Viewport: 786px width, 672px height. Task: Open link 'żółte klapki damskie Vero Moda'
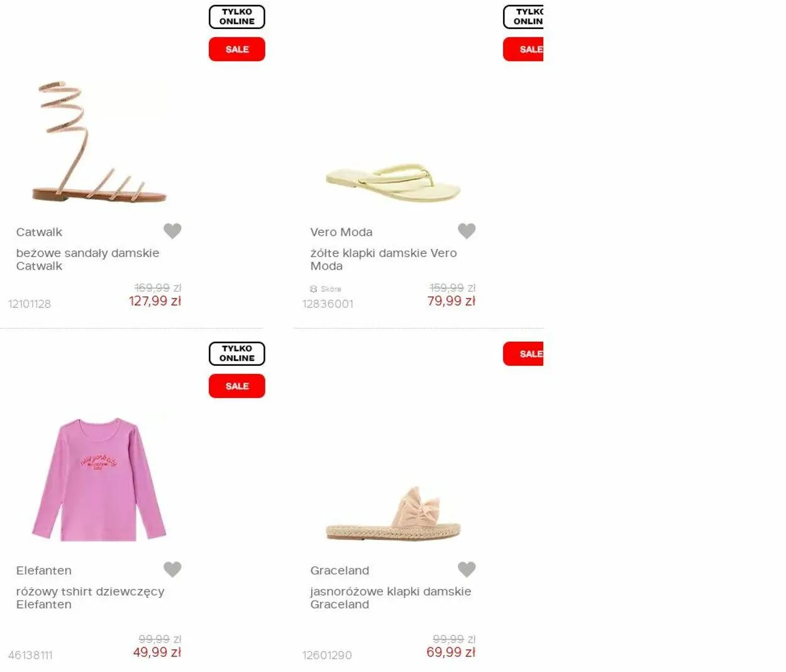click(384, 259)
